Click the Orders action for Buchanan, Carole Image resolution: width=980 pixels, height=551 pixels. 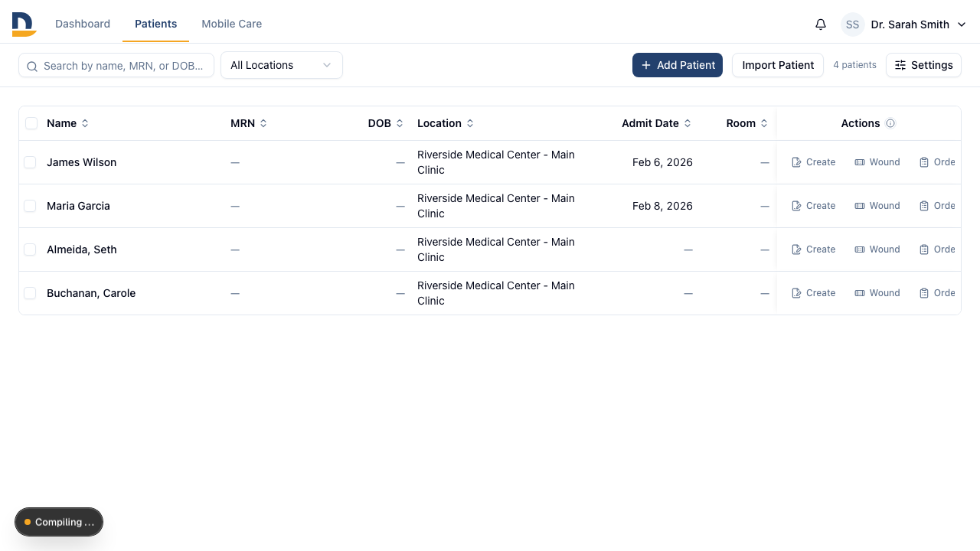click(x=937, y=293)
